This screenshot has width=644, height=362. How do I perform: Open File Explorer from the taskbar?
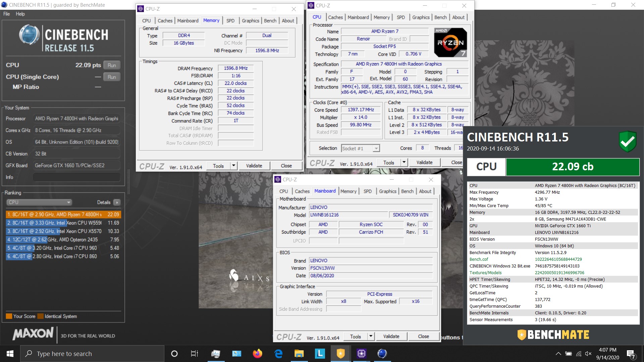click(x=299, y=354)
